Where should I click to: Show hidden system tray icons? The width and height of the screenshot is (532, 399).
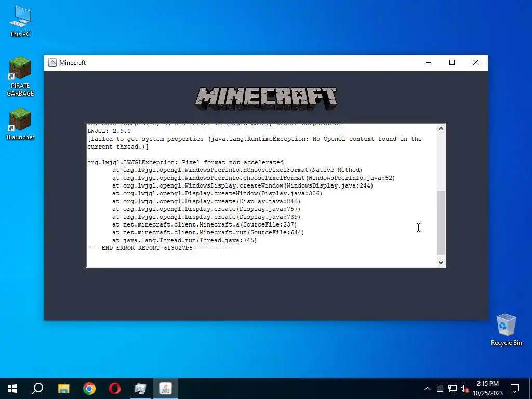click(428, 389)
